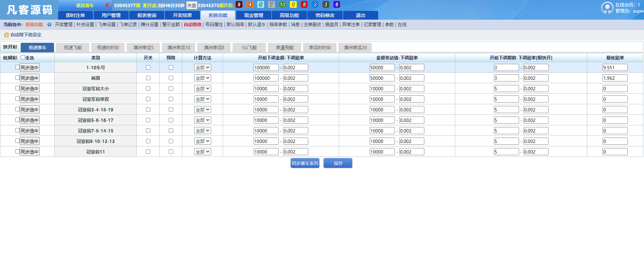Open 计算方法 dropdown for 冠亚军和大小
Screen dimensions: 644x270
203,89
